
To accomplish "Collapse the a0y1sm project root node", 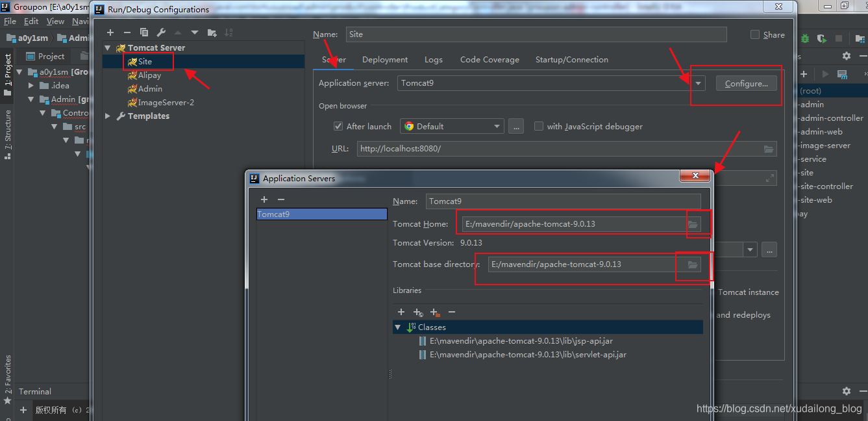I will [x=19, y=72].
